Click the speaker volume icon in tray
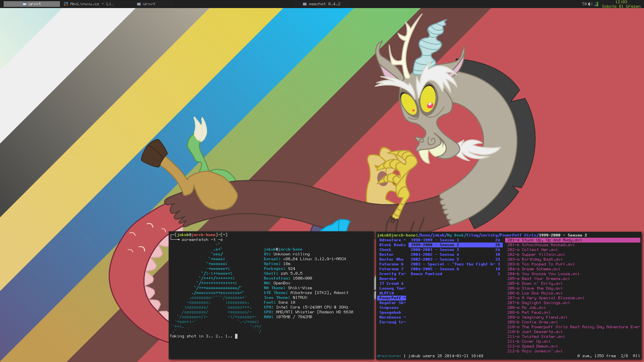 [590, 4]
